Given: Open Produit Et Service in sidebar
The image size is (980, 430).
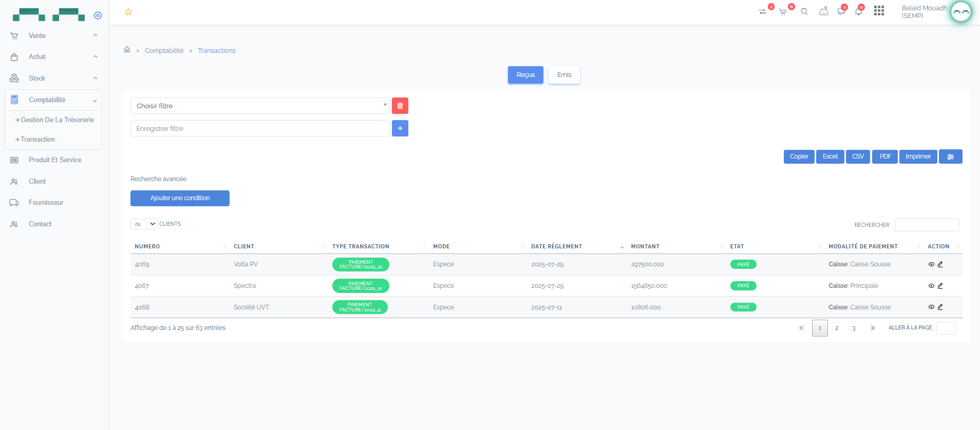Looking at the screenshot, I should click(x=54, y=160).
